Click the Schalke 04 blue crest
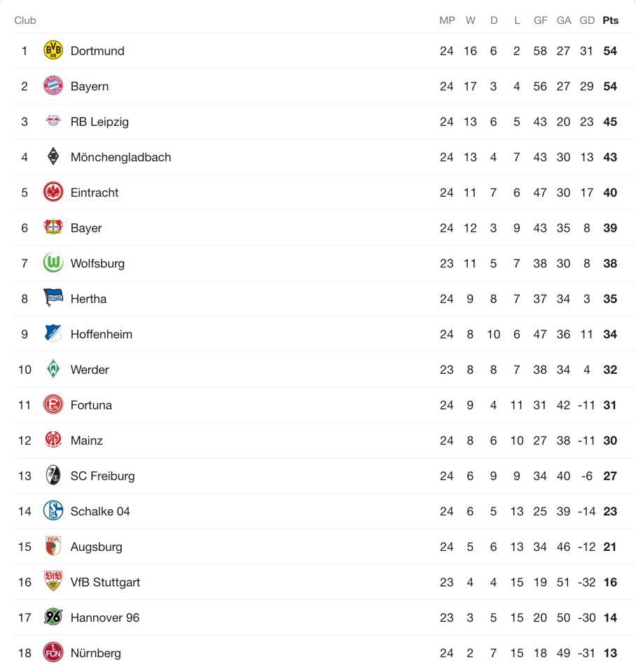The width and height of the screenshot is (636, 672). point(53,511)
